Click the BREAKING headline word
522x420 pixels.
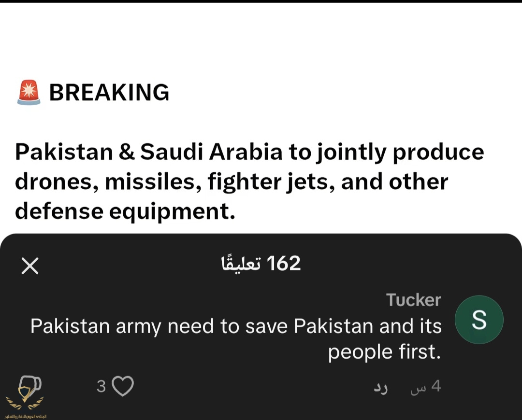click(x=109, y=92)
